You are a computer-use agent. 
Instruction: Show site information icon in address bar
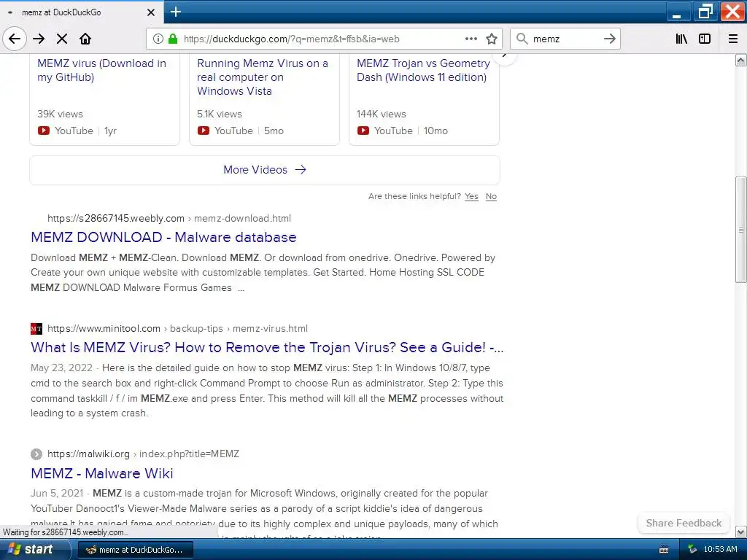pos(158,39)
